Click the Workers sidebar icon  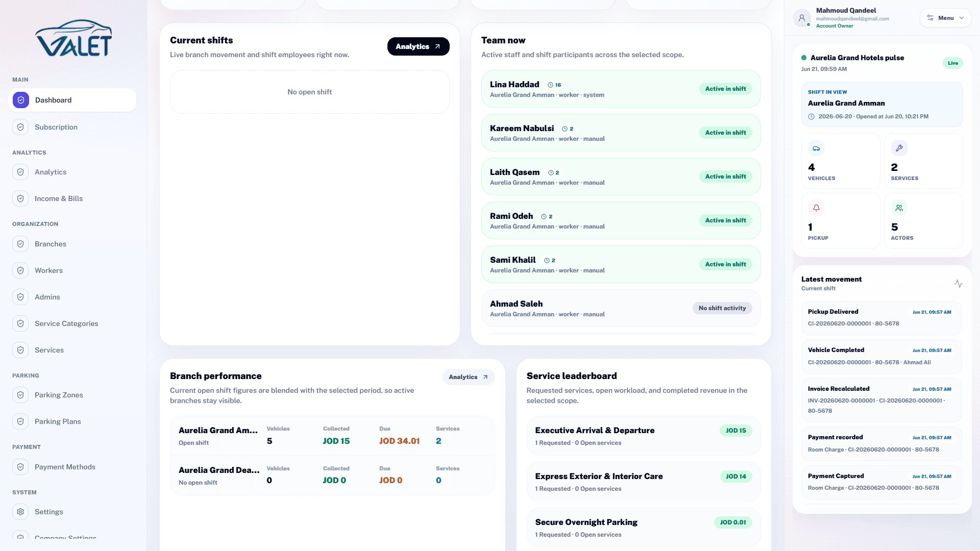point(20,270)
